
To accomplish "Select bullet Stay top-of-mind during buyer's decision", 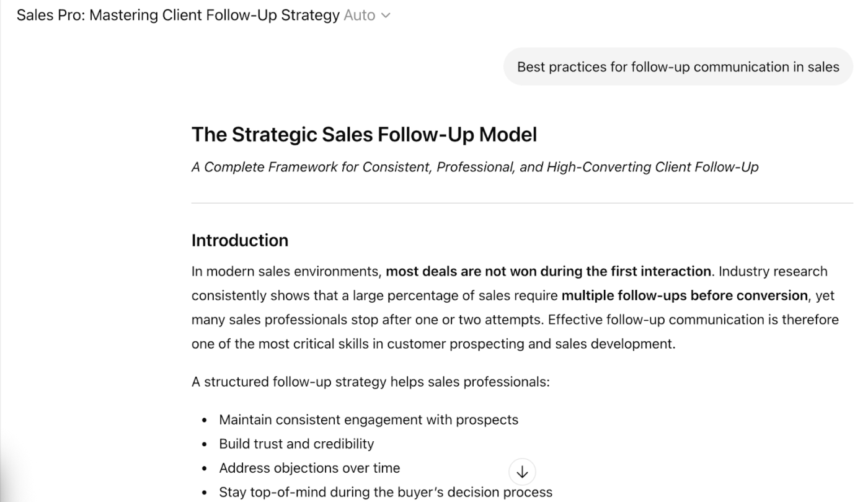I will coord(385,491).
